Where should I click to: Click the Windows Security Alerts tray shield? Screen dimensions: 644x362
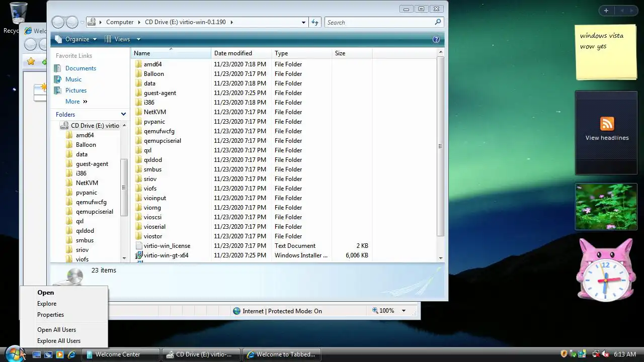coord(564,354)
